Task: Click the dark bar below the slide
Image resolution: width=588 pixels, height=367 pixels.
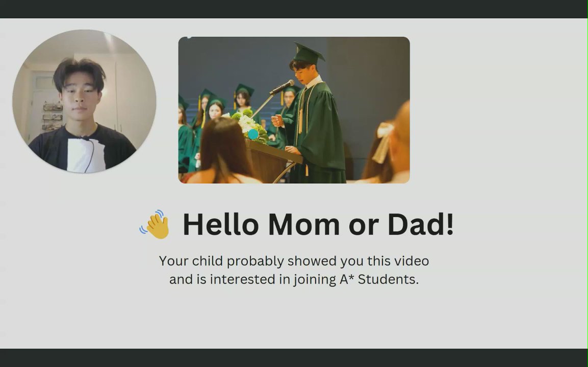Action: point(294,358)
